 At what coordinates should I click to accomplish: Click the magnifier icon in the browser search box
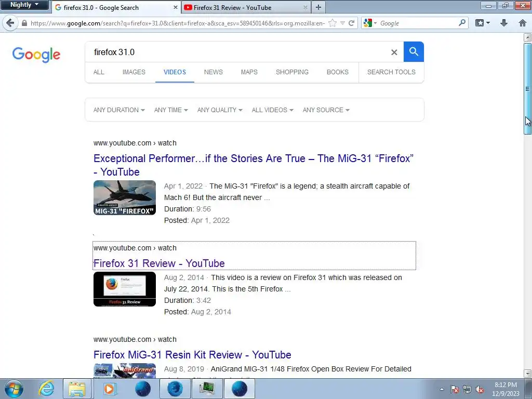pos(462,23)
